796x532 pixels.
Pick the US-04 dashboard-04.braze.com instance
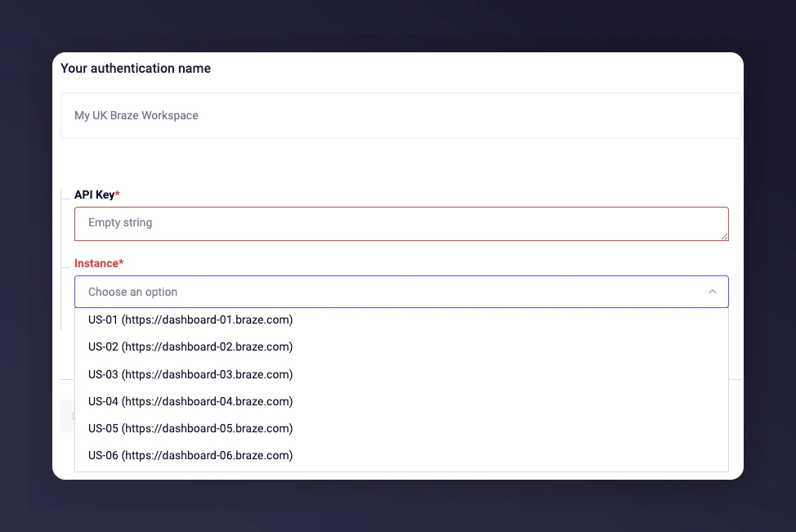coord(401,401)
